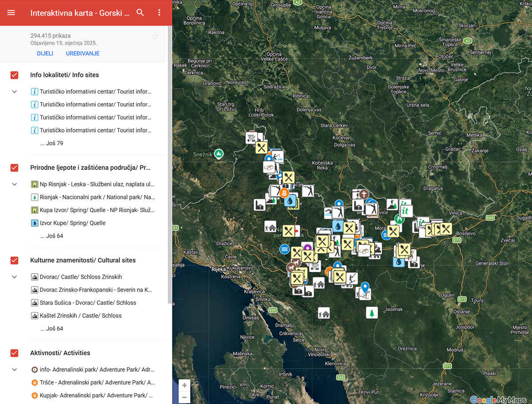Uncheck the Info lokaliteti layer checkbox

[x=14, y=75]
